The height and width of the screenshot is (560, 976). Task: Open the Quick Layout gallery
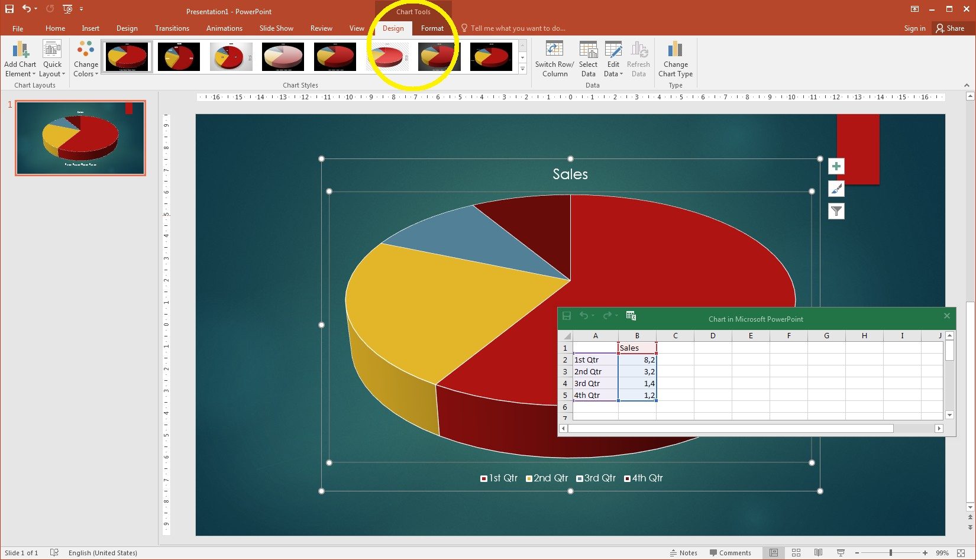tap(52, 59)
